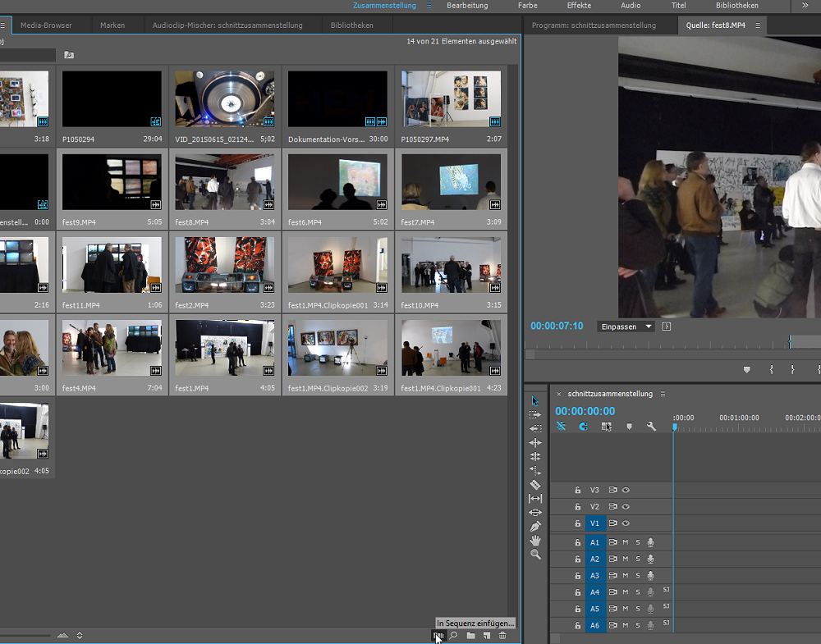Select the Track Select Backward tool

point(535,428)
